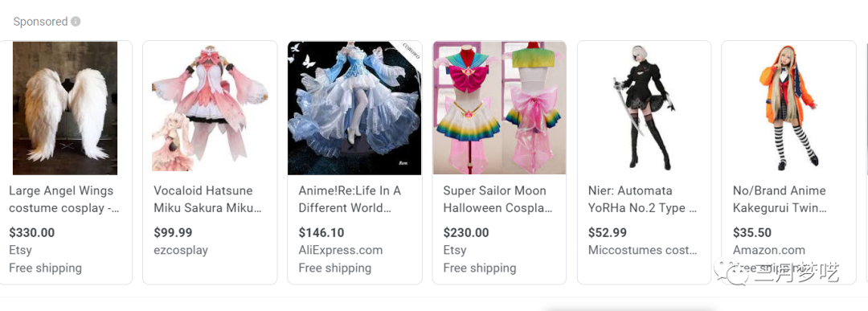
Task: Click the Sponsored label text
Action: (40, 22)
